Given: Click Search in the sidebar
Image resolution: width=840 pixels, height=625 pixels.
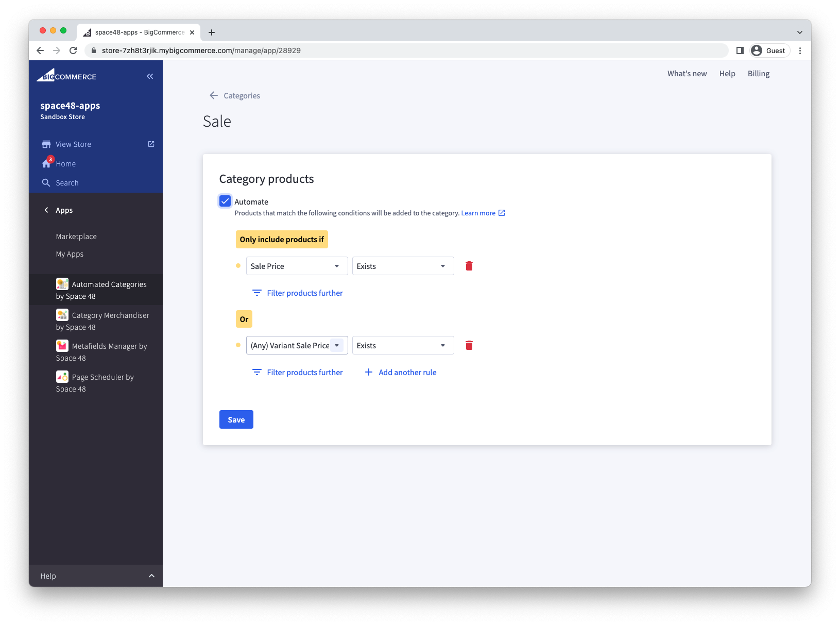Looking at the screenshot, I should tap(67, 183).
